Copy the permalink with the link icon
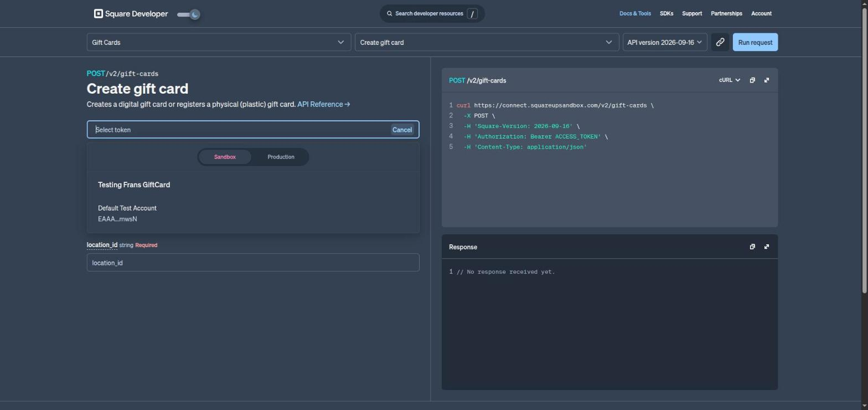Screen dimensions: 868x410 point(720,42)
